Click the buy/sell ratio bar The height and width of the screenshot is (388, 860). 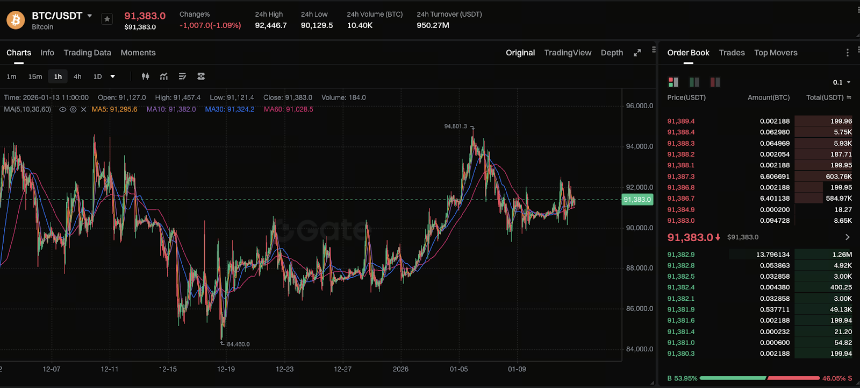coord(759,378)
